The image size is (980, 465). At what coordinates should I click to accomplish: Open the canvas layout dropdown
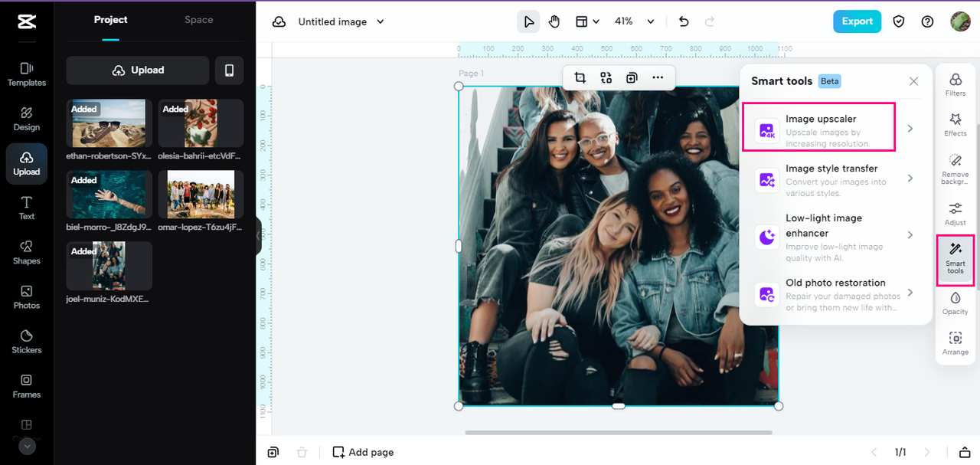(x=587, y=21)
